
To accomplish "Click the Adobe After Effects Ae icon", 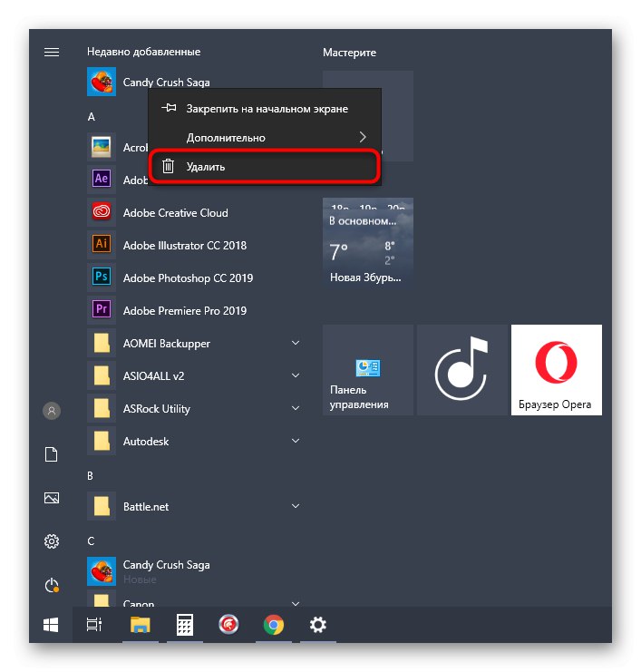I will (102, 180).
